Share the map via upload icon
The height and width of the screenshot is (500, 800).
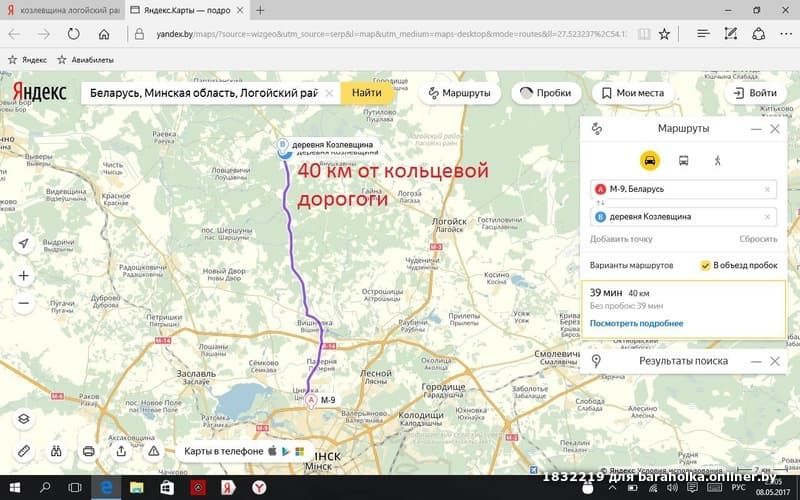[x=121, y=451]
